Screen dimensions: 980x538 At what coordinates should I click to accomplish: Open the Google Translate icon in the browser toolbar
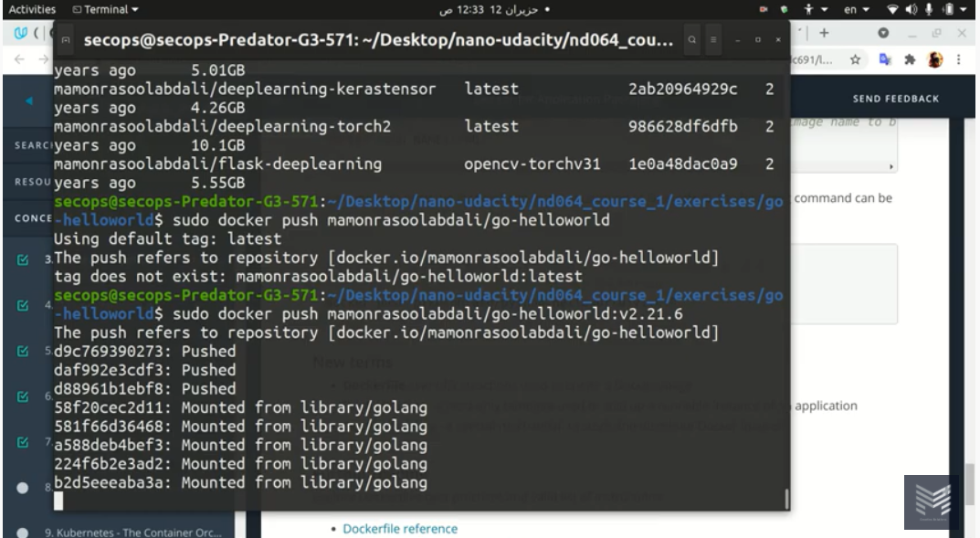885,59
